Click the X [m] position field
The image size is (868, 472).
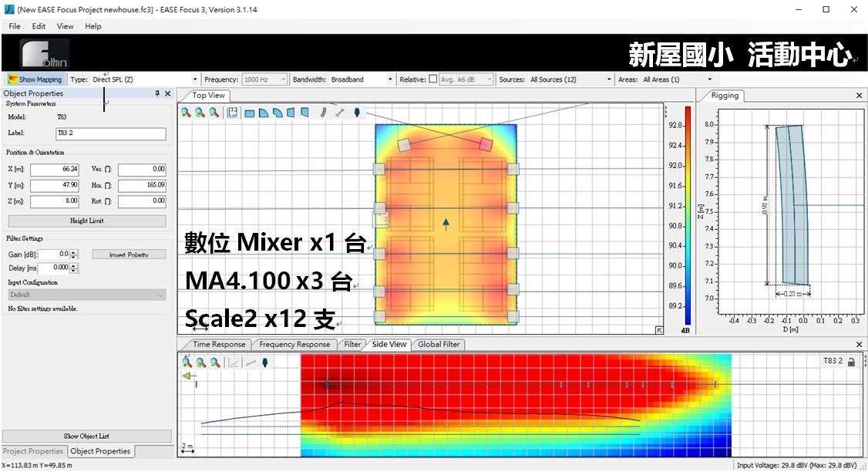click(x=55, y=170)
